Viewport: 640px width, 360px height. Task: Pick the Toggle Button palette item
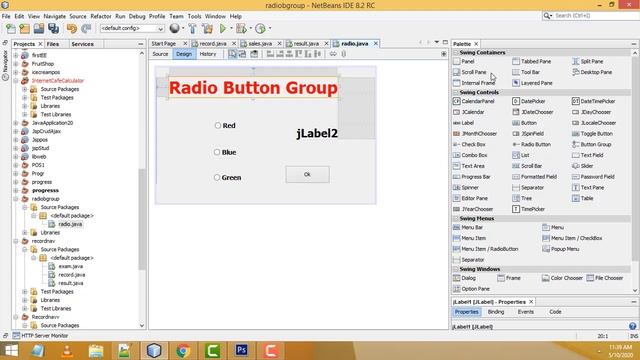[x=592, y=133]
